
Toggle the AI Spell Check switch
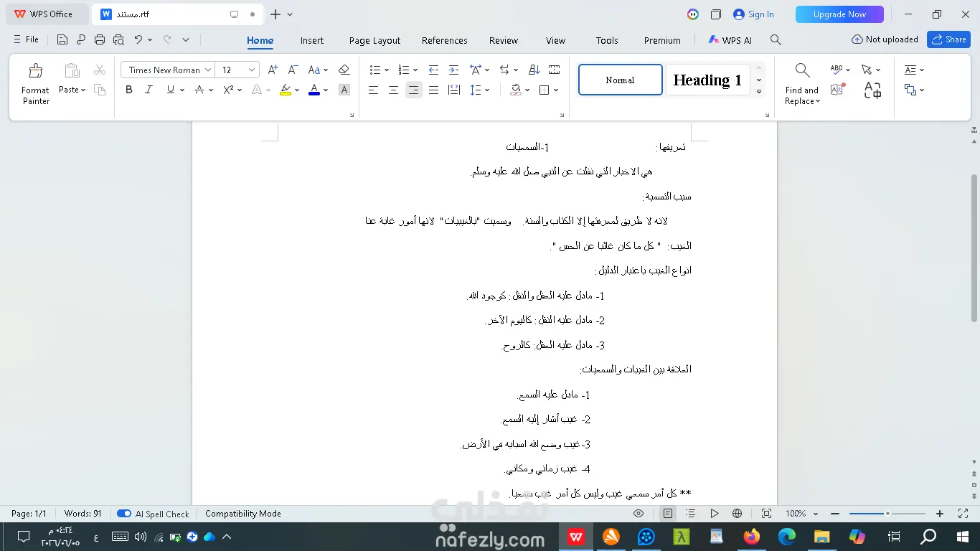(124, 514)
